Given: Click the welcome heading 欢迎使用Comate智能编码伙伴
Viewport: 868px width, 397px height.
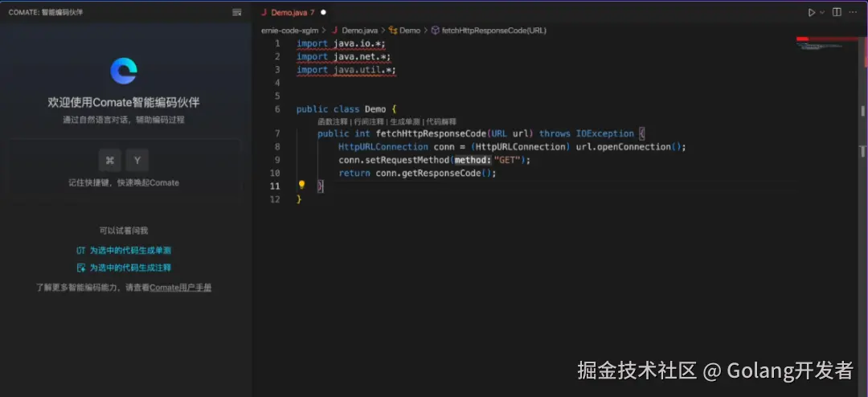Looking at the screenshot, I should 124,102.
